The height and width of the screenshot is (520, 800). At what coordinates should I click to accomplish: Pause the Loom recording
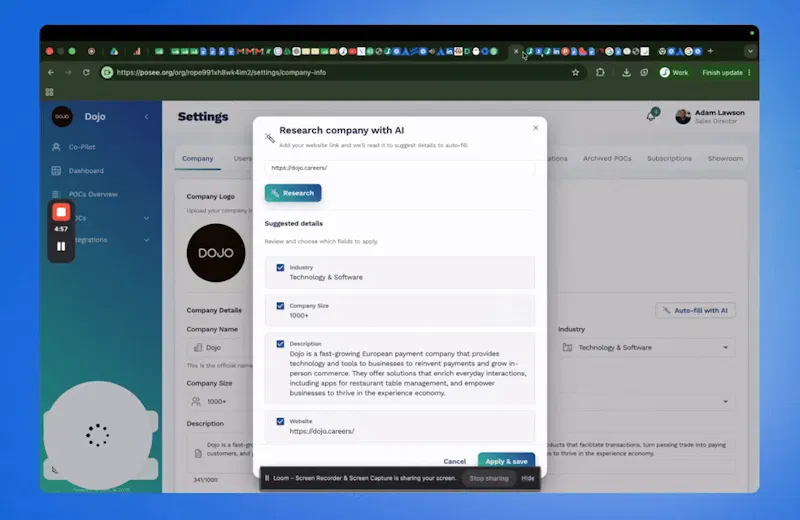pos(61,246)
